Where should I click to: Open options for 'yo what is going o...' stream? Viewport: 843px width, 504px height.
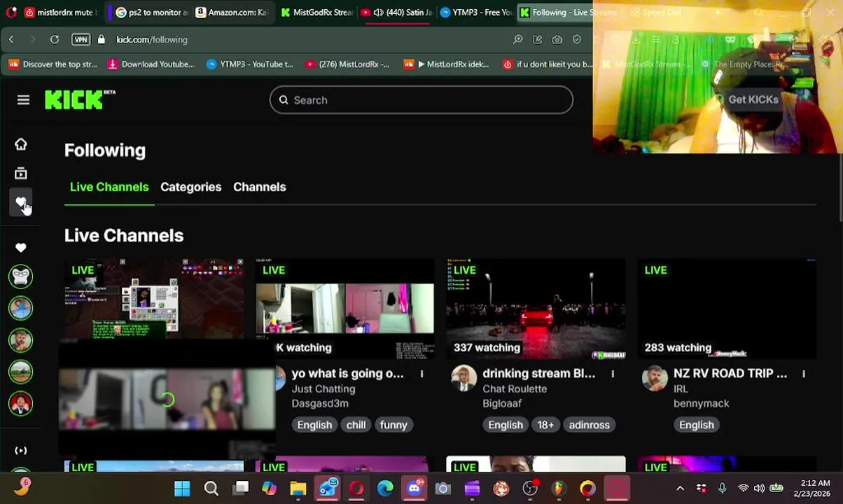421,374
